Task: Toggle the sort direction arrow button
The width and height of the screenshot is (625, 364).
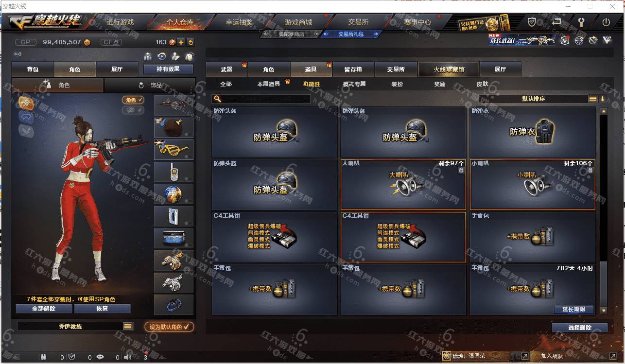Action: pos(603,99)
